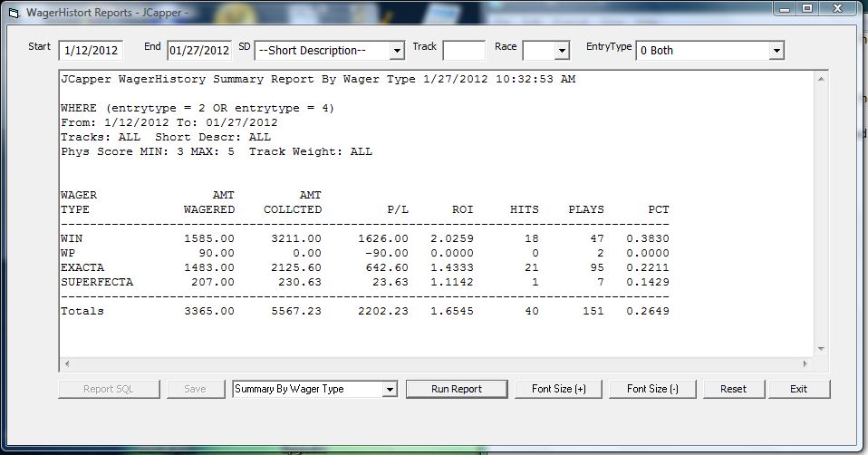Click the WIN P/L value 1626.00
This screenshot has width=868, height=455.
pos(383,238)
